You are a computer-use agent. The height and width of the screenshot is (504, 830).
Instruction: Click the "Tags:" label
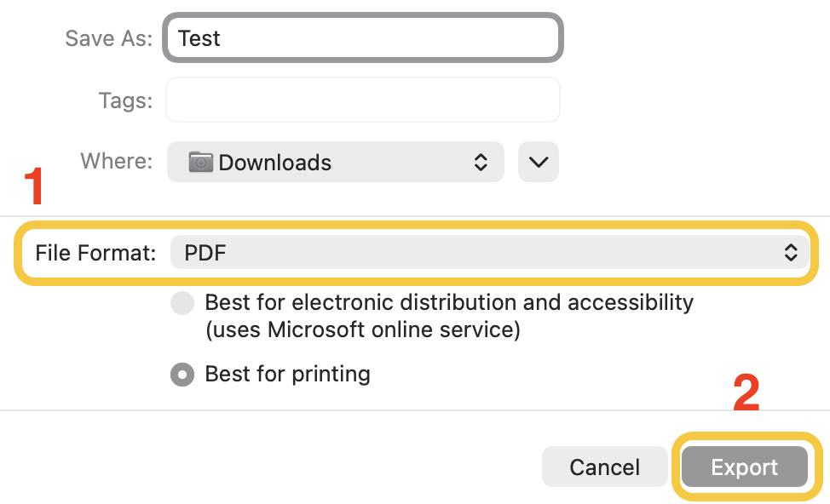click(x=125, y=100)
